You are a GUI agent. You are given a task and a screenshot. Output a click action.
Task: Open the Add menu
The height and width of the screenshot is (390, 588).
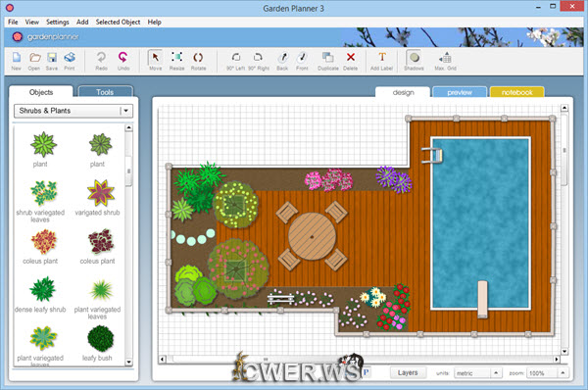82,23
